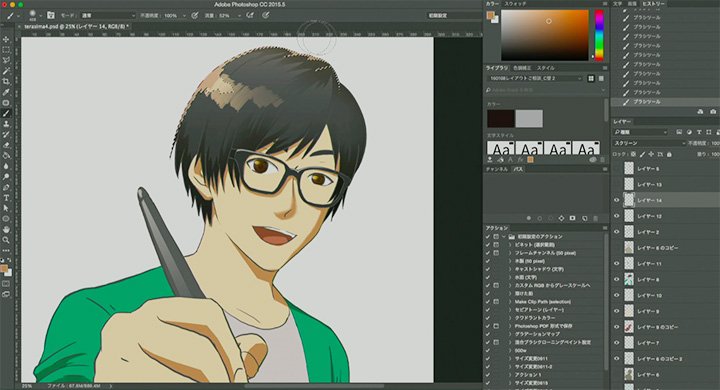
Task: Hide layer レイヤー 11
Action: [617, 264]
